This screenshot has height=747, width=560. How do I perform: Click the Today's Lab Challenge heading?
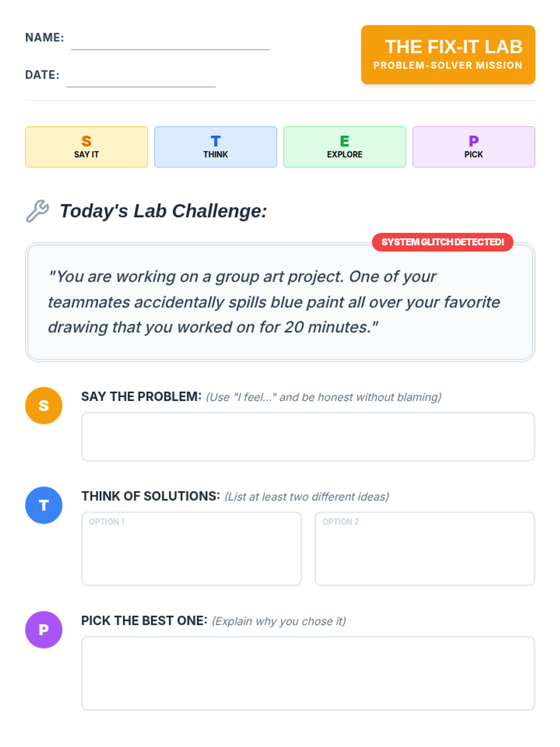[x=163, y=211]
